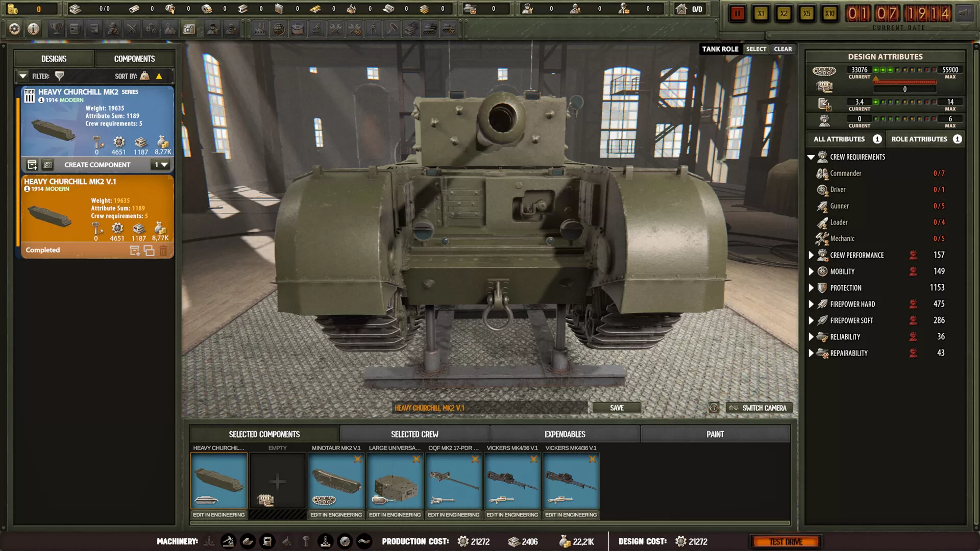980x551 pixels.
Task: Expand the Protection attributes section
Action: 812,288
